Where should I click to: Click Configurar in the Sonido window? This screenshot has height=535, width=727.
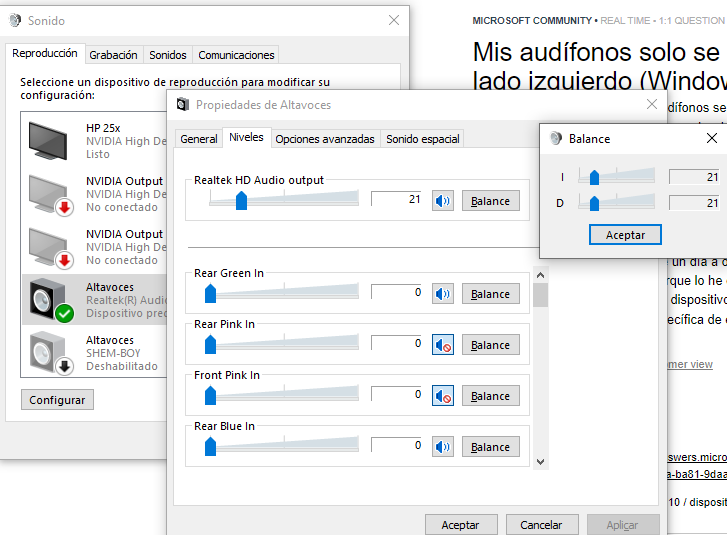[x=57, y=400]
